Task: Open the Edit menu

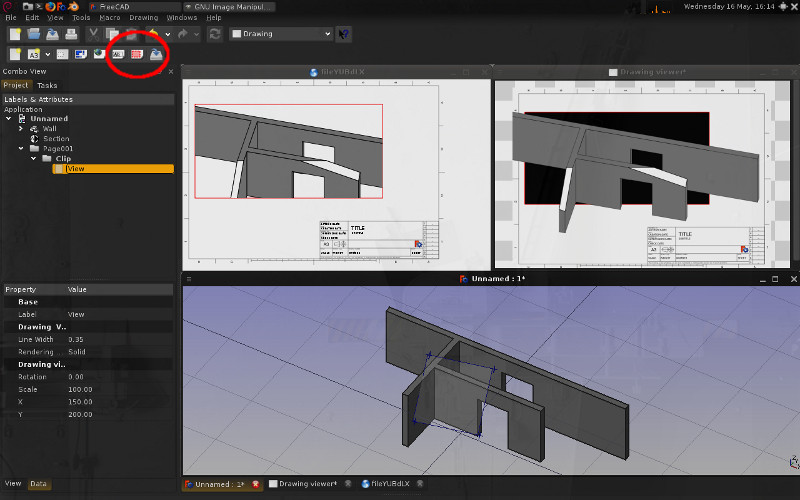Action: pos(32,17)
